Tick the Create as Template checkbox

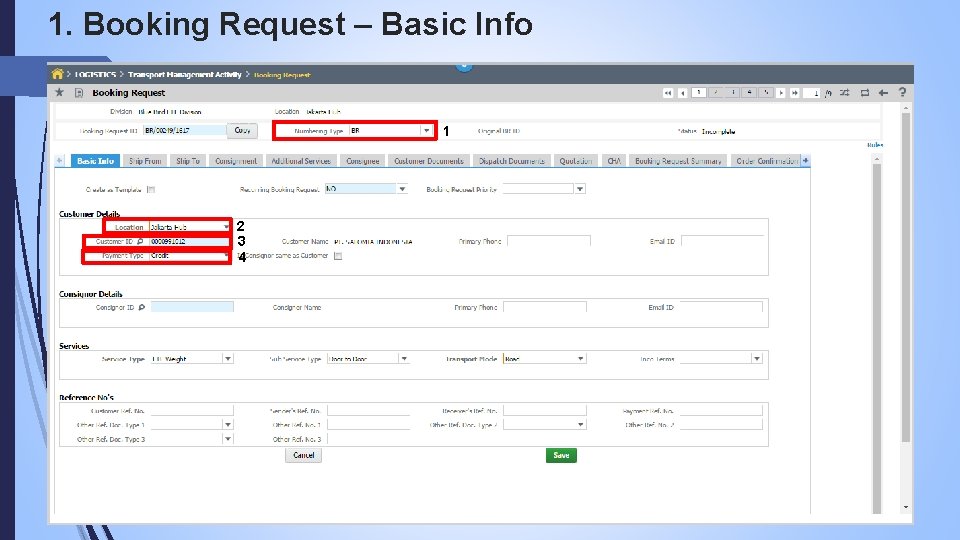151,190
